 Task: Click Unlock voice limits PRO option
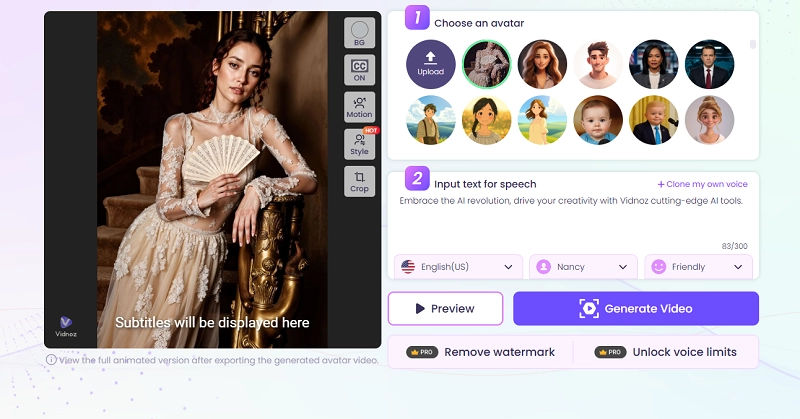pyautogui.click(x=666, y=352)
